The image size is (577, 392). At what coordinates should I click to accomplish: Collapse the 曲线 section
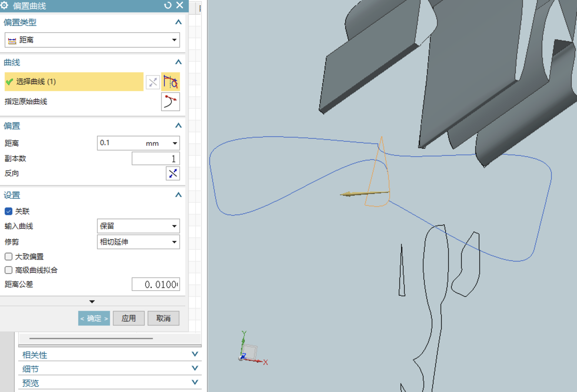(x=178, y=62)
